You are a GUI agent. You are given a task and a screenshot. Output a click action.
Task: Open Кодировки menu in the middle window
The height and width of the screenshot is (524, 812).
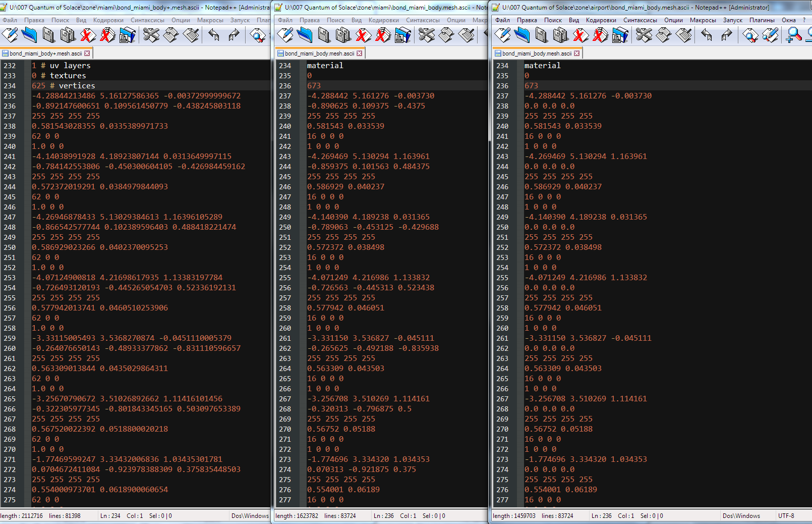pos(383,20)
